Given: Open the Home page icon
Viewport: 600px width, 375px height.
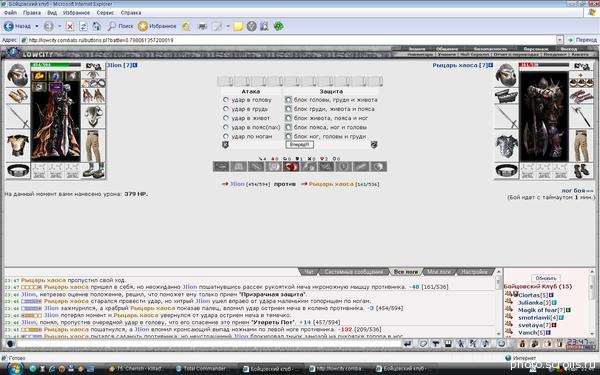Looking at the screenshot, I should (96, 26).
